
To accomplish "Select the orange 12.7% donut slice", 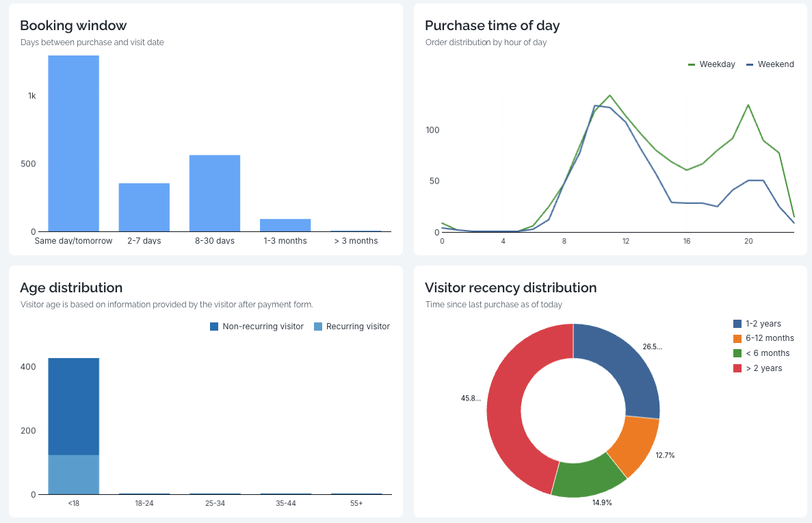I will [635, 445].
